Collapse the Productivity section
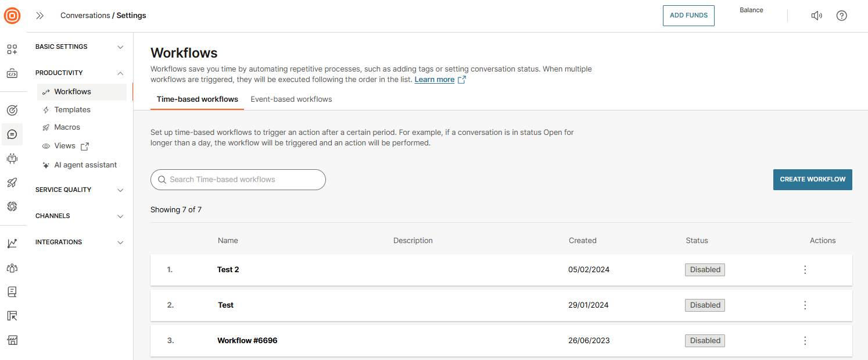The height and width of the screenshot is (360, 868). (x=80, y=73)
